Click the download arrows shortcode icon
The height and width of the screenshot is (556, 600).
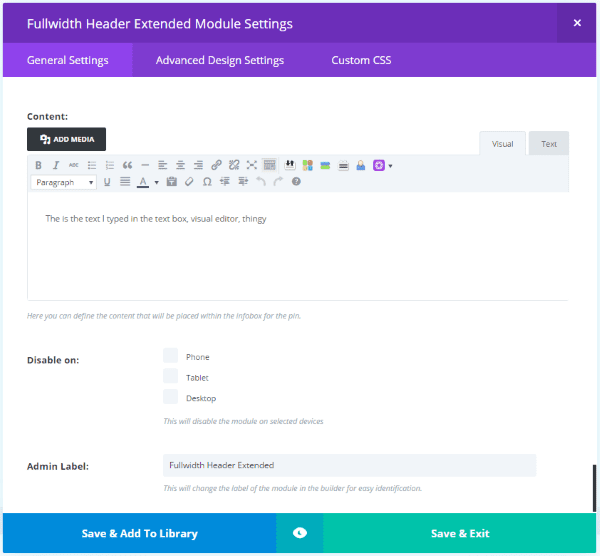click(x=290, y=165)
